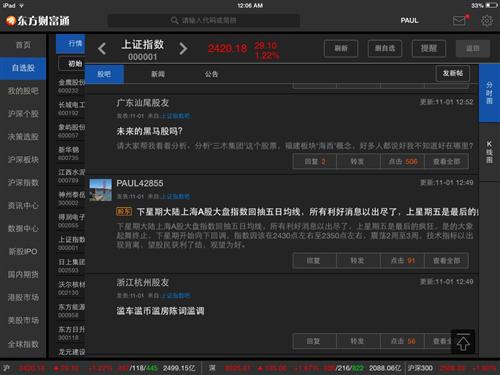
Task: Open 港股市场 in sidebar
Action: pos(23,298)
